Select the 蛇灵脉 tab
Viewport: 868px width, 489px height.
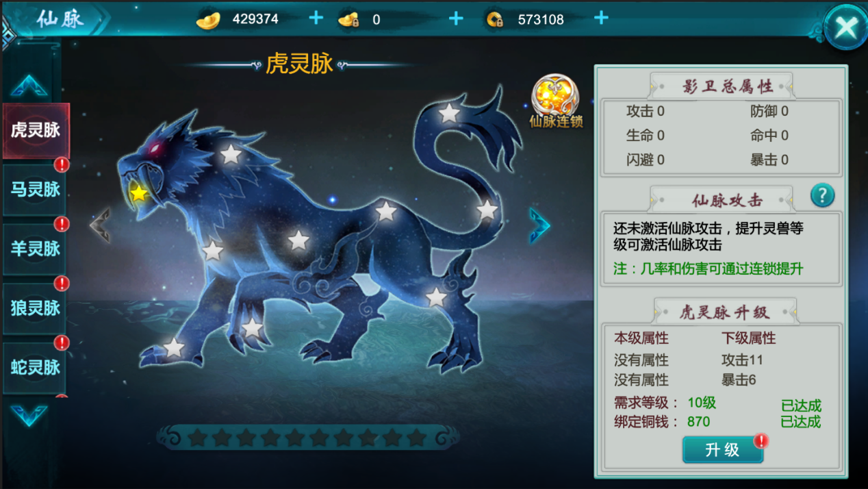[35, 368]
